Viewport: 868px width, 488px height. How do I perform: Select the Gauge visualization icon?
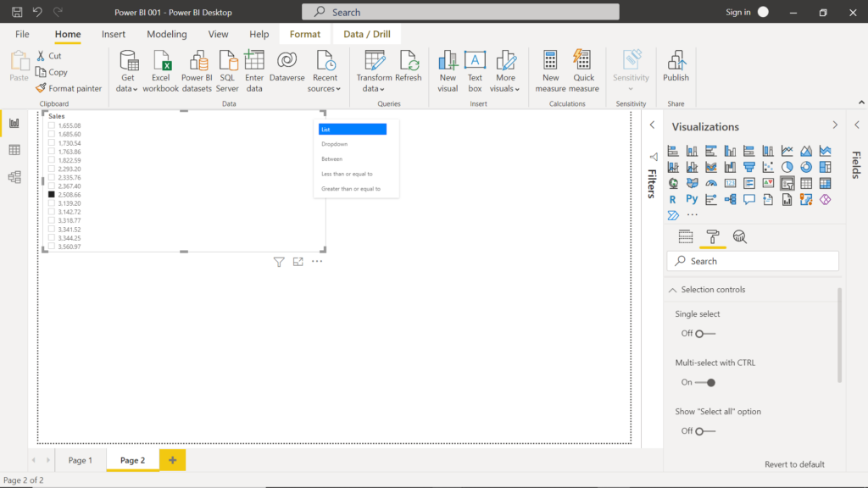click(x=713, y=183)
